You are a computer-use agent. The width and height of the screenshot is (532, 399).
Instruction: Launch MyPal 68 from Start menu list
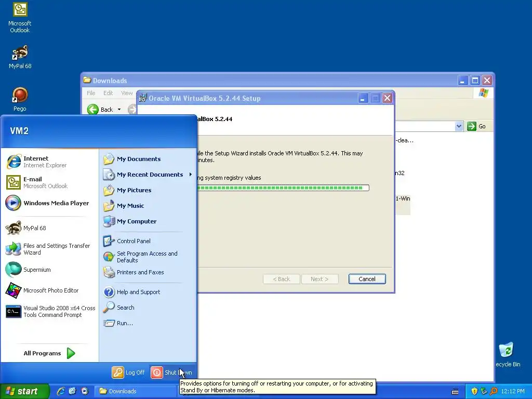(49, 228)
